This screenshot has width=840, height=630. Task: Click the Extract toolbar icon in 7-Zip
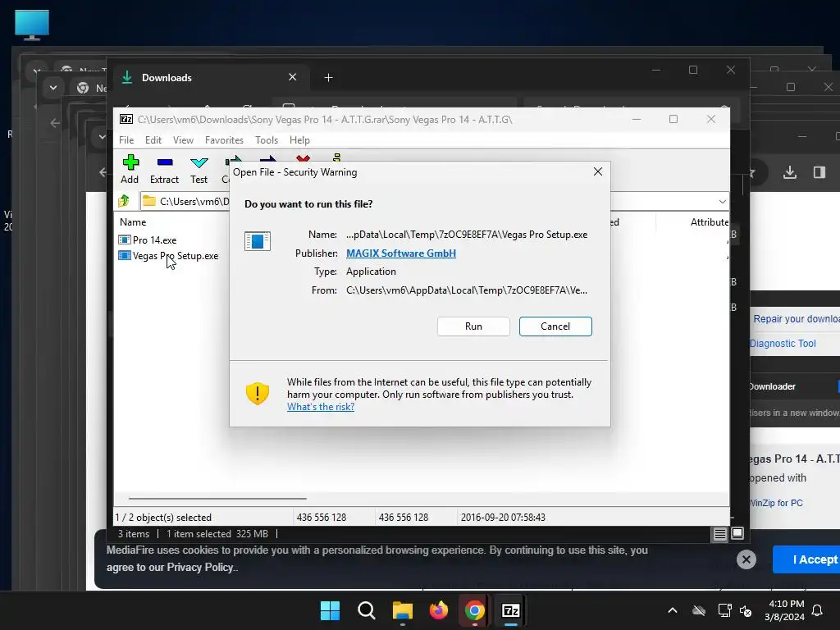pos(164,169)
